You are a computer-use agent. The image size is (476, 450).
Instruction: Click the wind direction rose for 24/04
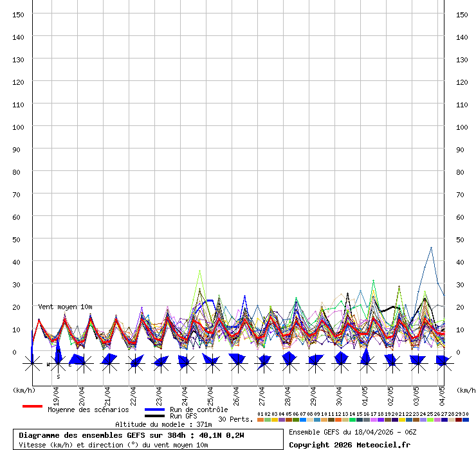click(x=185, y=363)
